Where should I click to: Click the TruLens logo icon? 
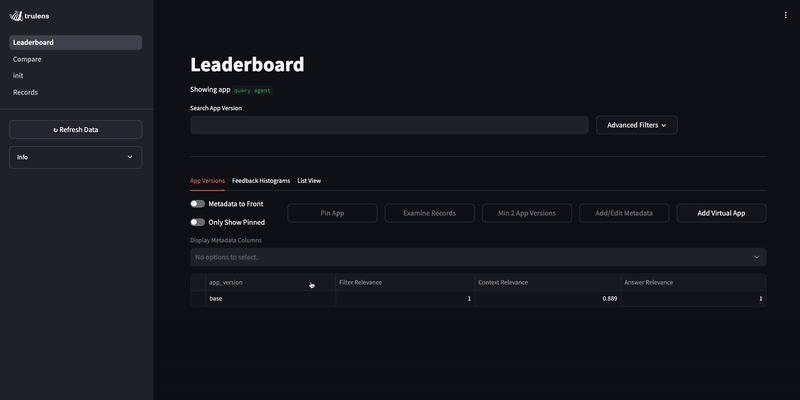click(16, 15)
